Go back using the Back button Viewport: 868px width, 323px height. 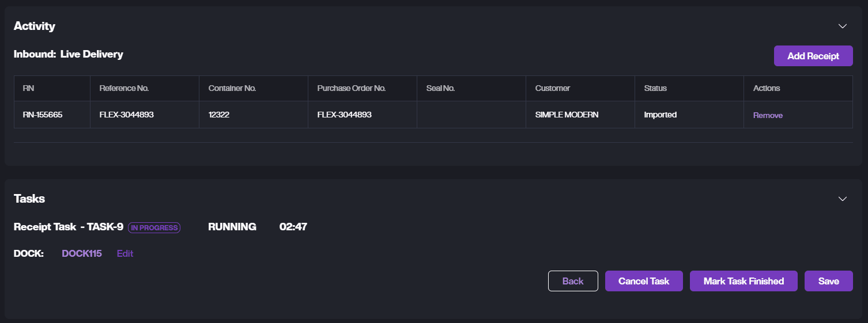[573, 281]
